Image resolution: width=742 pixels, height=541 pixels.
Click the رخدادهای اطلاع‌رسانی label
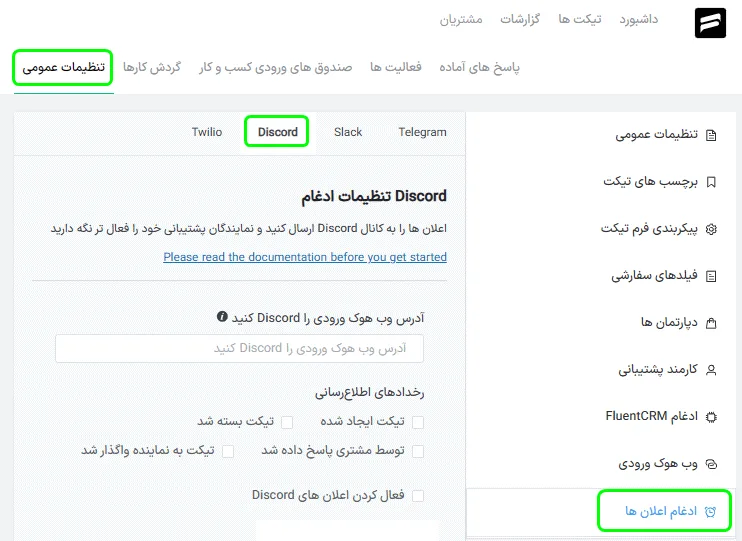pos(370,392)
